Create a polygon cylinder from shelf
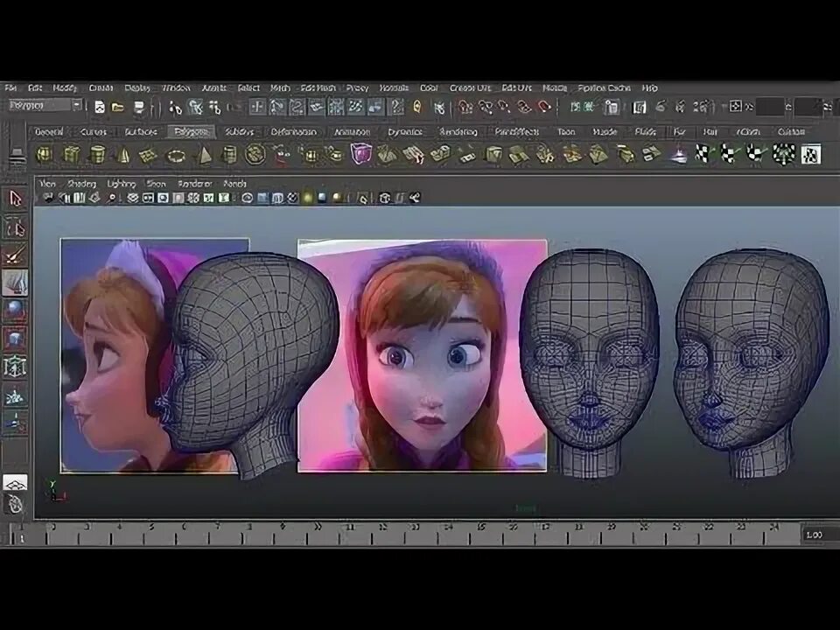The image size is (840, 630). tap(97, 155)
